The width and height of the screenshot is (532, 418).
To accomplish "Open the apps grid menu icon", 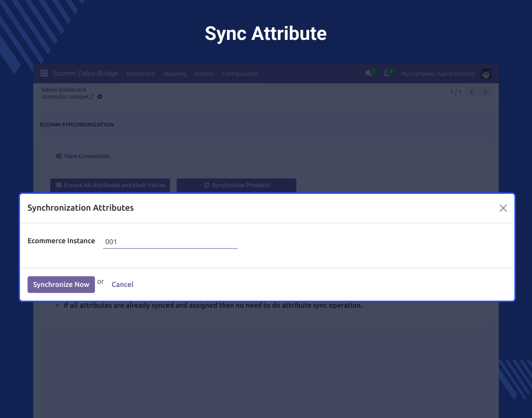I will [44, 73].
